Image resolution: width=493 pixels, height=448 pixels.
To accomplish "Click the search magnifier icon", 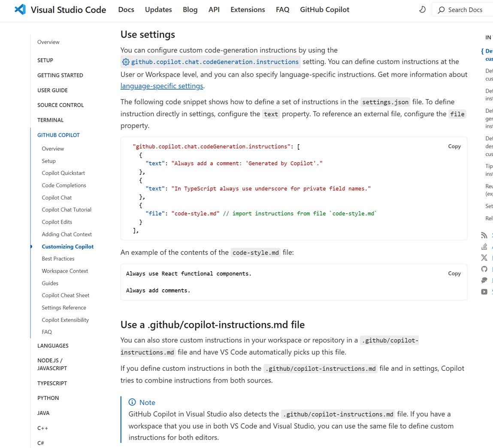I will coord(441,9).
